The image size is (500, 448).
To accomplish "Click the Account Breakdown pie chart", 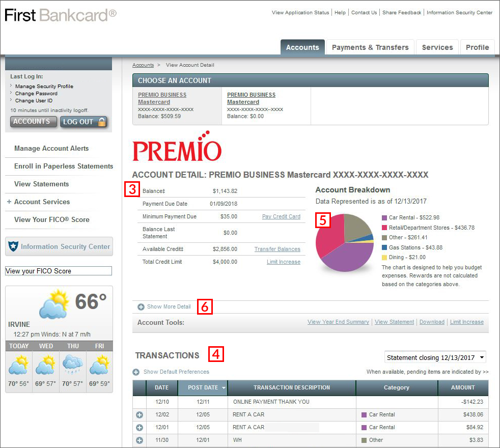I will point(345,243).
